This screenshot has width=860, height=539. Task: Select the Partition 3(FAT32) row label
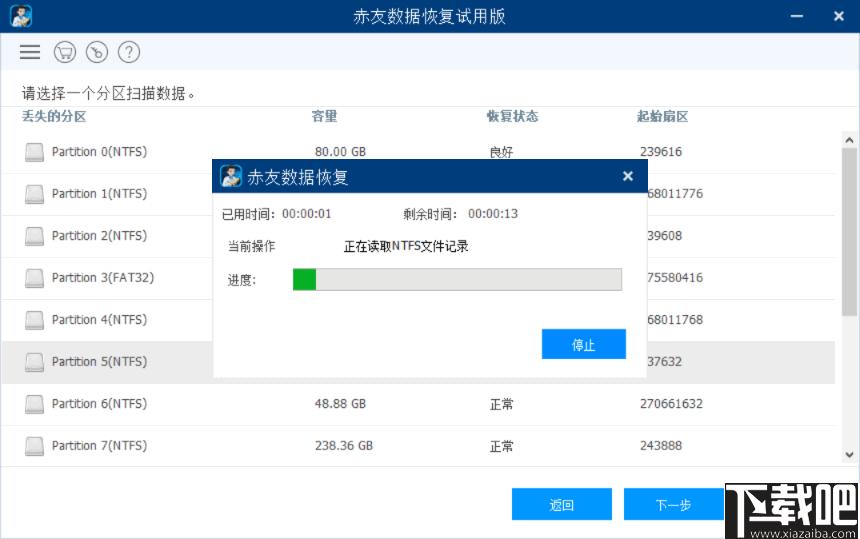tap(103, 278)
